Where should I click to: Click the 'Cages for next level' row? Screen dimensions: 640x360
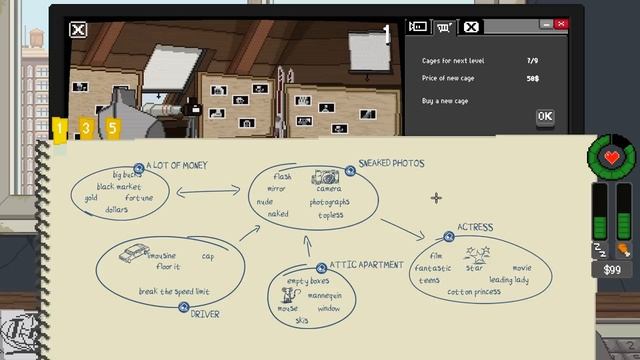(480, 61)
